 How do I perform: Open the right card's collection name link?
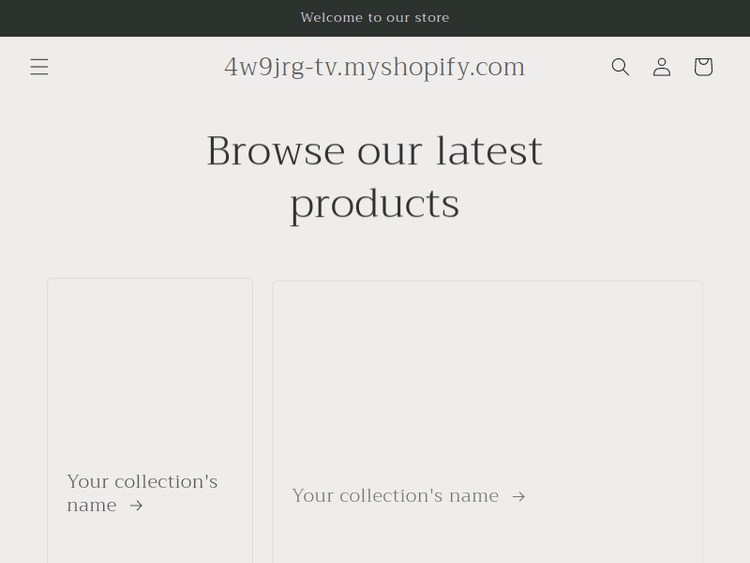pos(395,496)
